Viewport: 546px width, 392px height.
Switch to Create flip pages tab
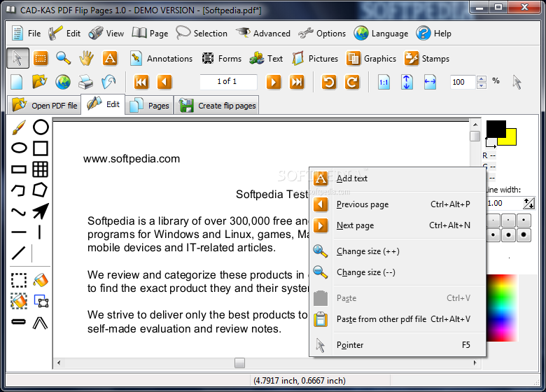[217, 105]
